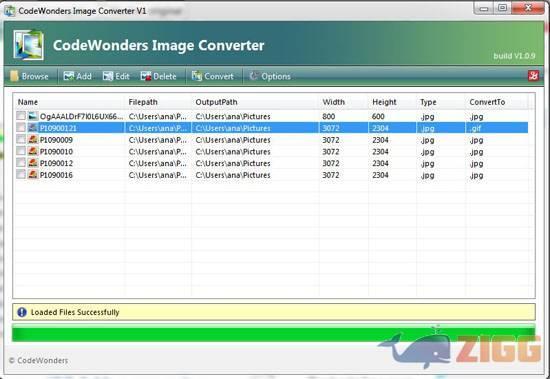This screenshot has height=379, width=550.
Task: Click height value 600 in first row
Action: (x=378, y=117)
